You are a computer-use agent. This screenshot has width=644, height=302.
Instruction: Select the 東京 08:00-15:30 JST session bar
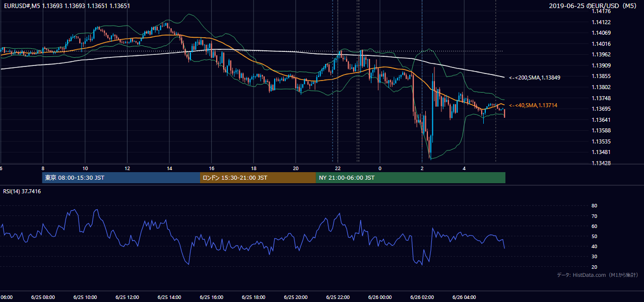[121, 178]
